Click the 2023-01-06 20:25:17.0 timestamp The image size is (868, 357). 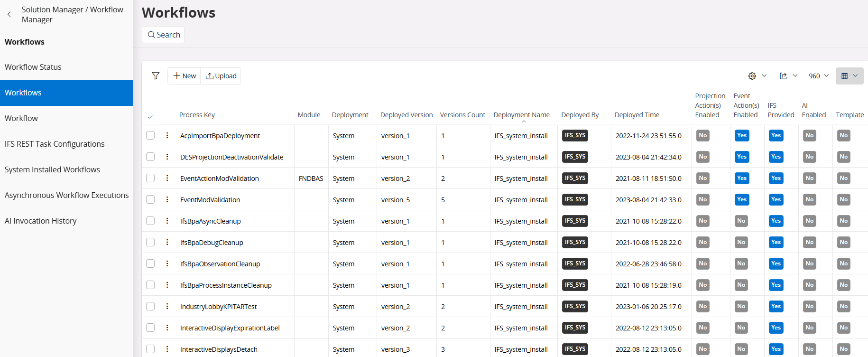pyautogui.click(x=648, y=307)
